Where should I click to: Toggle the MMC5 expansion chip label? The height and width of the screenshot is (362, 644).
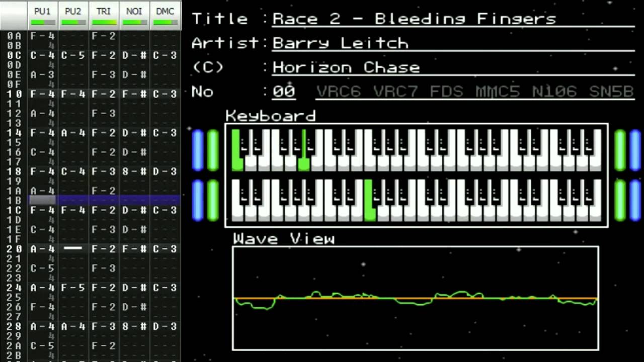click(x=499, y=92)
